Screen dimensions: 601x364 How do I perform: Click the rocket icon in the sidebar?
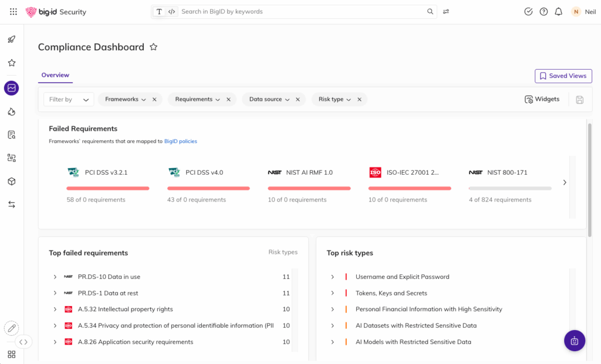(x=11, y=40)
